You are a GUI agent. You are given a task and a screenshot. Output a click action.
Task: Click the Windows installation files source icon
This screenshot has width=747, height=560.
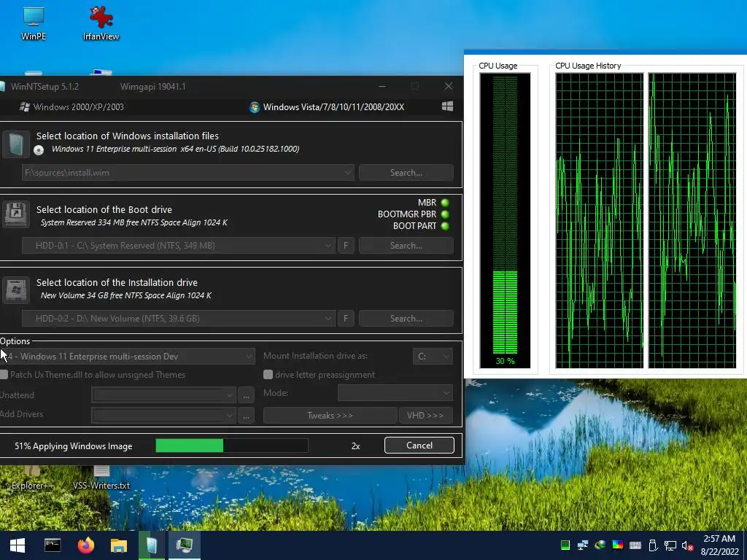point(16,144)
